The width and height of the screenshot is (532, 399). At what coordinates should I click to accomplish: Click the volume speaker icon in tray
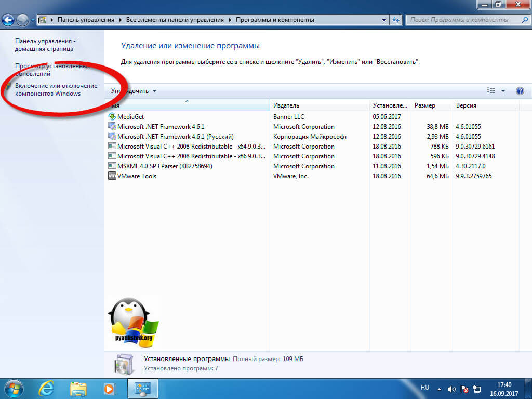(451, 389)
